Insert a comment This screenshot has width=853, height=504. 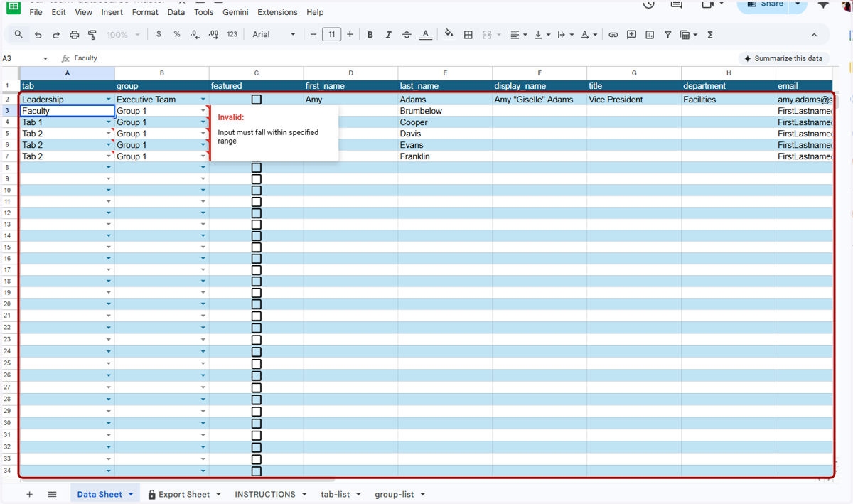tap(631, 34)
